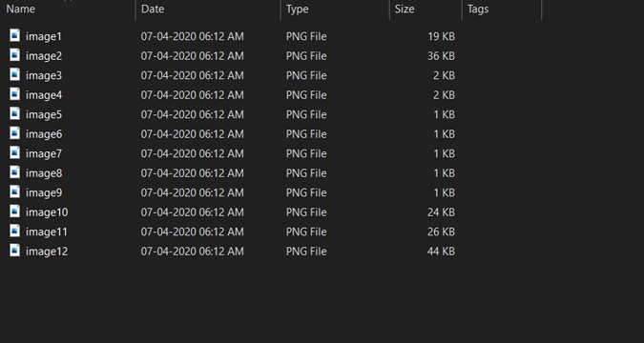The image size is (644, 343).
Task: Click the PNG File type of image10
Action: tap(306, 212)
